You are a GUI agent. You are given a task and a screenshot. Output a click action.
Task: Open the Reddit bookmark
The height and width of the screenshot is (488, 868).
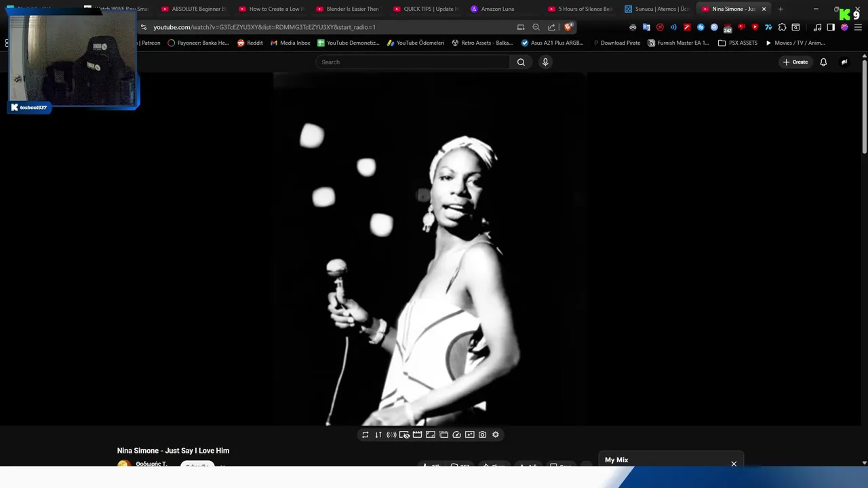pyautogui.click(x=250, y=43)
